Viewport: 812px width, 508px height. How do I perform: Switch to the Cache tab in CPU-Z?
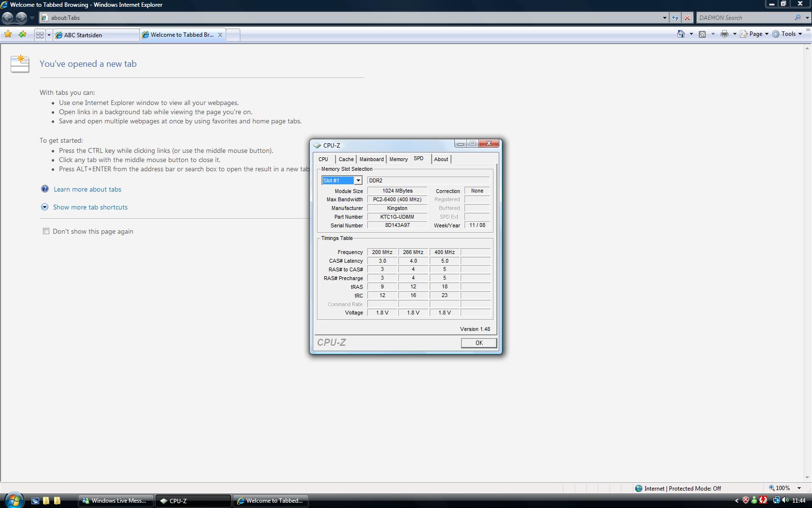pos(346,159)
